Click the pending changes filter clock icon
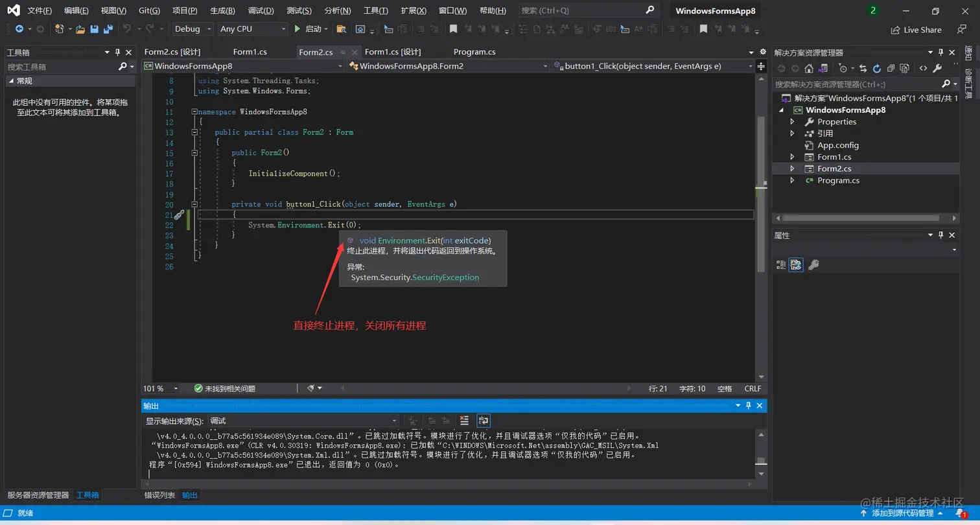The image size is (980, 525). click(x=843, y=68)
